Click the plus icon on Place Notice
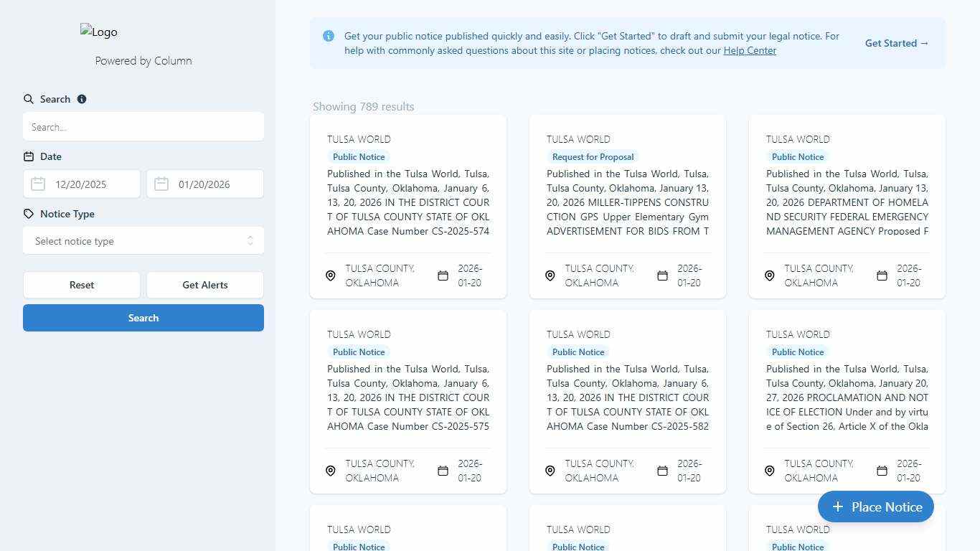 [837, 507]
